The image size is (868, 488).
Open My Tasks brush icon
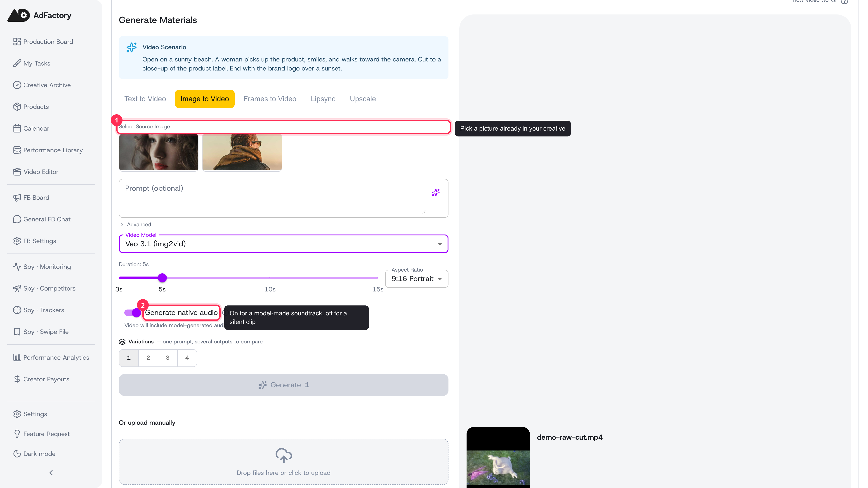[17, 63]
